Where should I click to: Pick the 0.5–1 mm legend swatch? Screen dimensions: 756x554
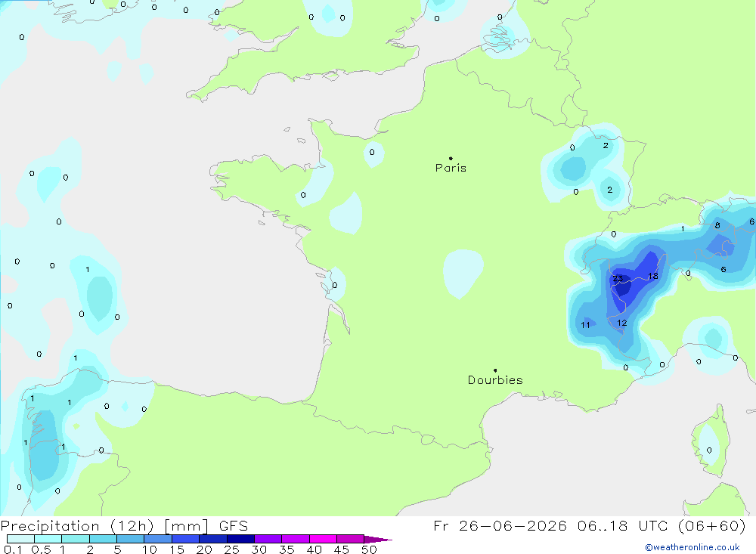coord(48,539)
